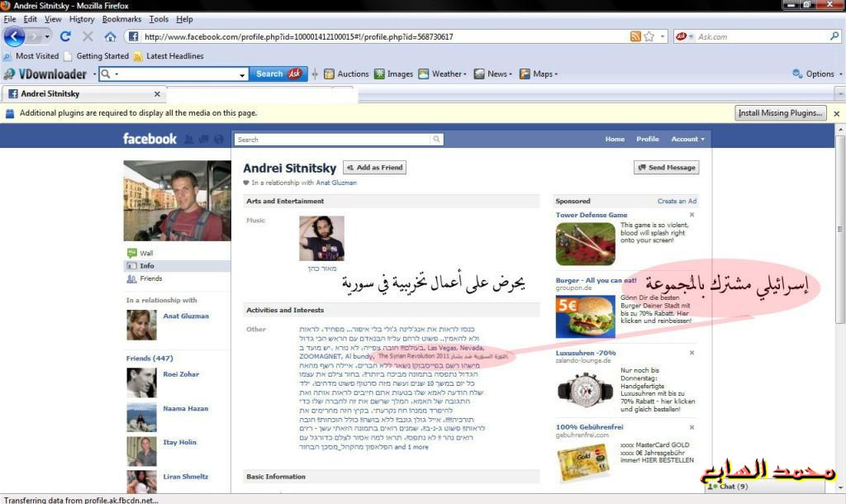The height and width of the screenshot is (504, 846).
Task: Click the search magnifier in Ask.com box
Action: (834, 36)
